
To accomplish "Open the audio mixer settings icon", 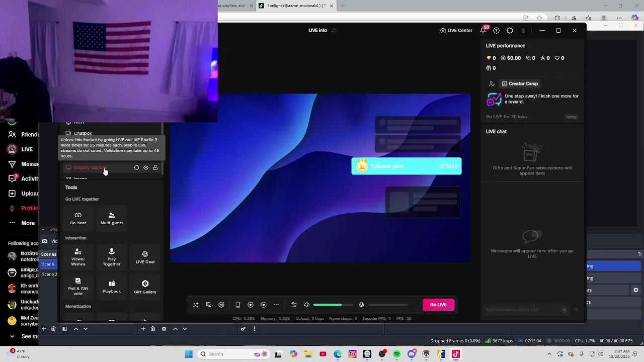I will tap(294, 305).
